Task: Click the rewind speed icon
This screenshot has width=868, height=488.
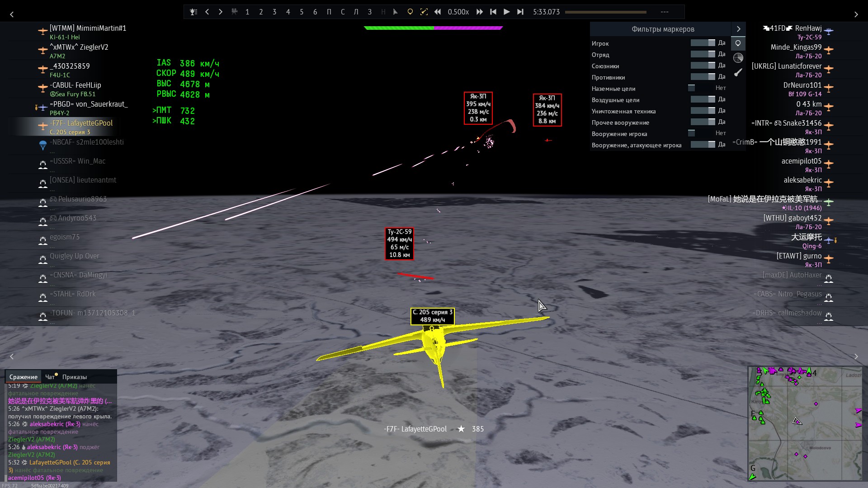Action: (438, 12)
